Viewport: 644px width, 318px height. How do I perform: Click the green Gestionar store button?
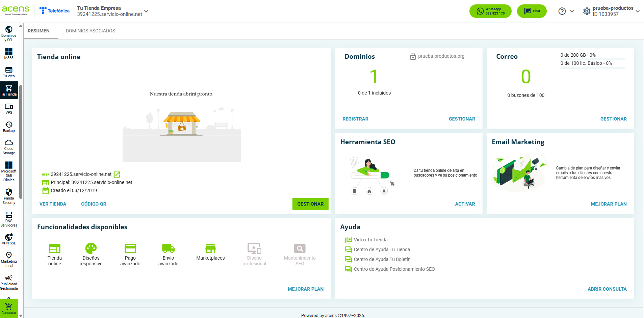[310, 204]
